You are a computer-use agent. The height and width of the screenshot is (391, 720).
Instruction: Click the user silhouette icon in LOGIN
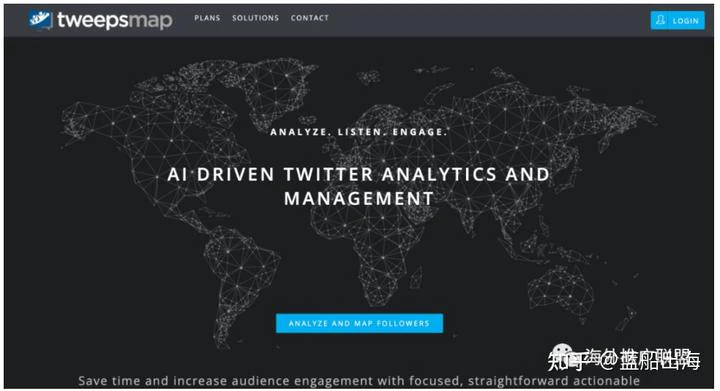tap(660, 20)
